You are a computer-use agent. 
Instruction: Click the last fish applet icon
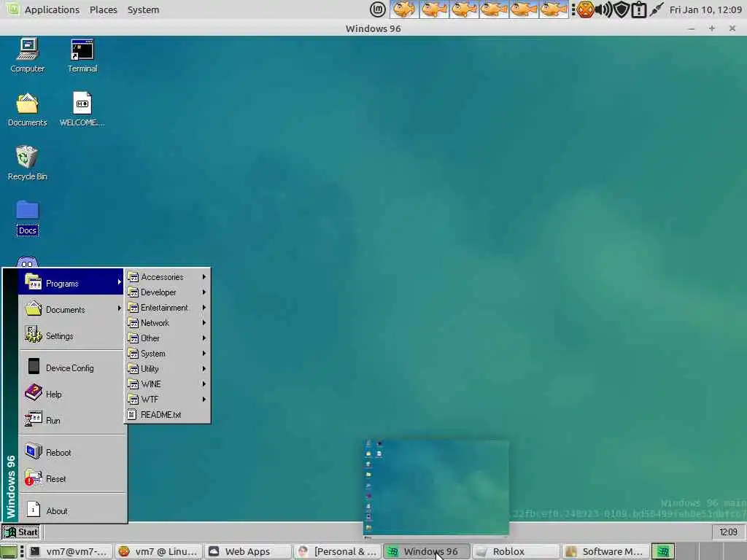click(x=554, y=9)
